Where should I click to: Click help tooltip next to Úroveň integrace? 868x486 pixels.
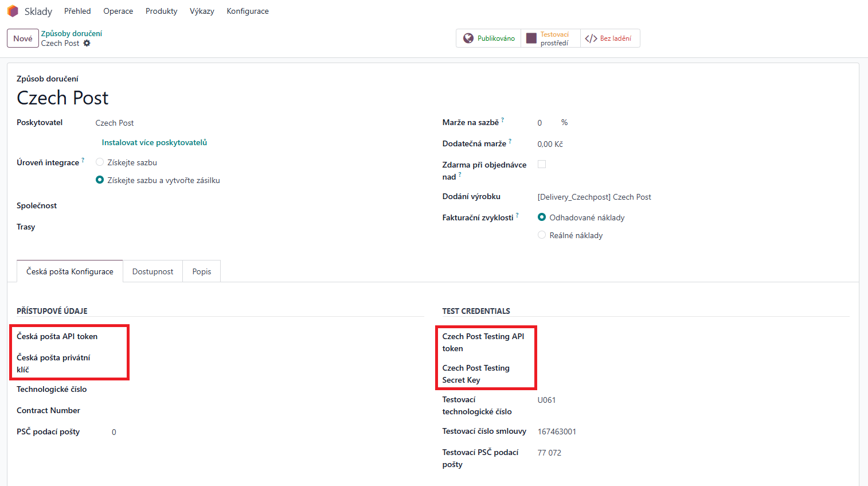[83, 161]
